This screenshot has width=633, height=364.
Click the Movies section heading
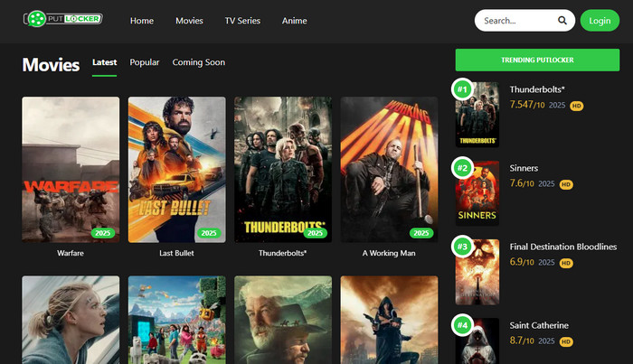coord(51,64)
